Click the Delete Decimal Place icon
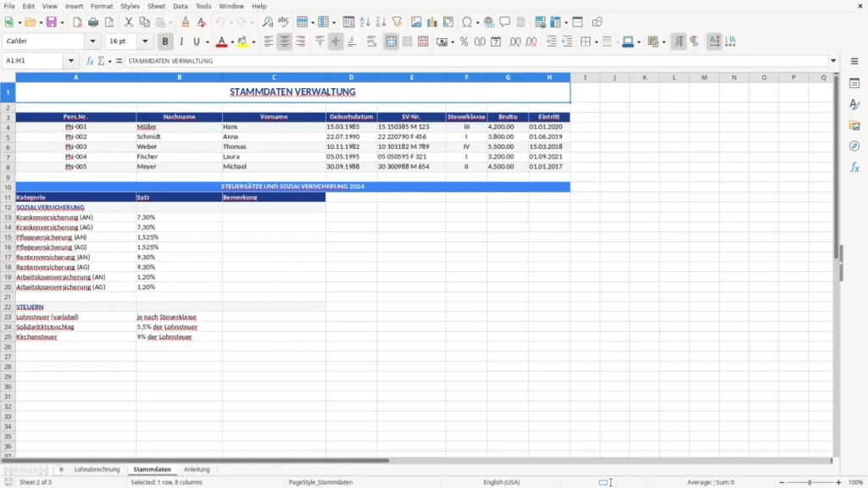 [x=531, y=42]
